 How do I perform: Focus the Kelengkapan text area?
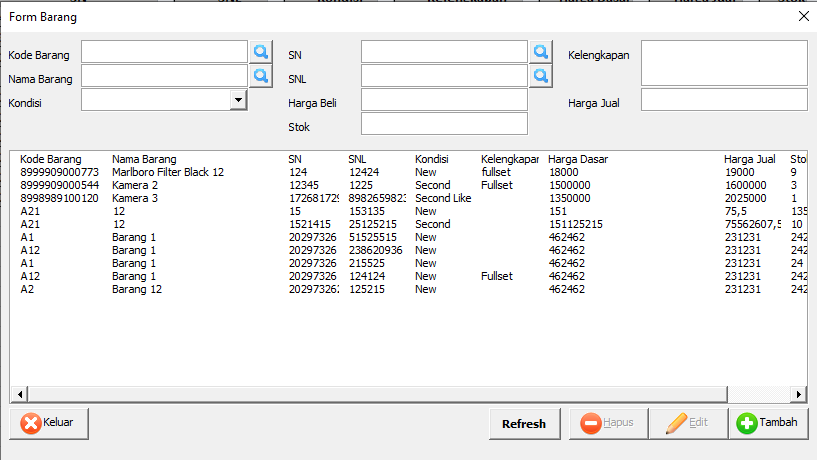pos(723,63)
